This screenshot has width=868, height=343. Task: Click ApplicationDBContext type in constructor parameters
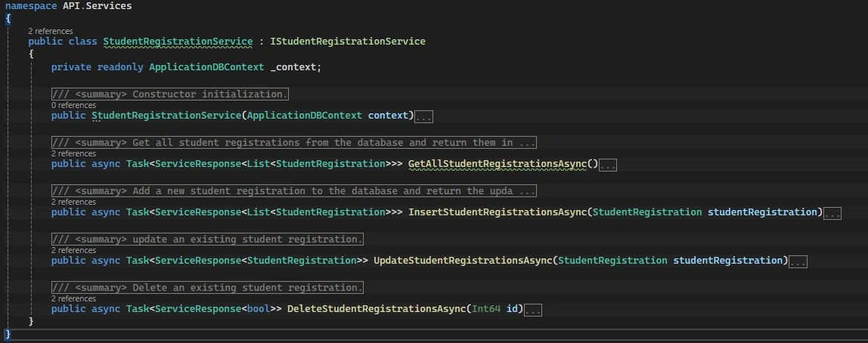(x=305, y=116)
